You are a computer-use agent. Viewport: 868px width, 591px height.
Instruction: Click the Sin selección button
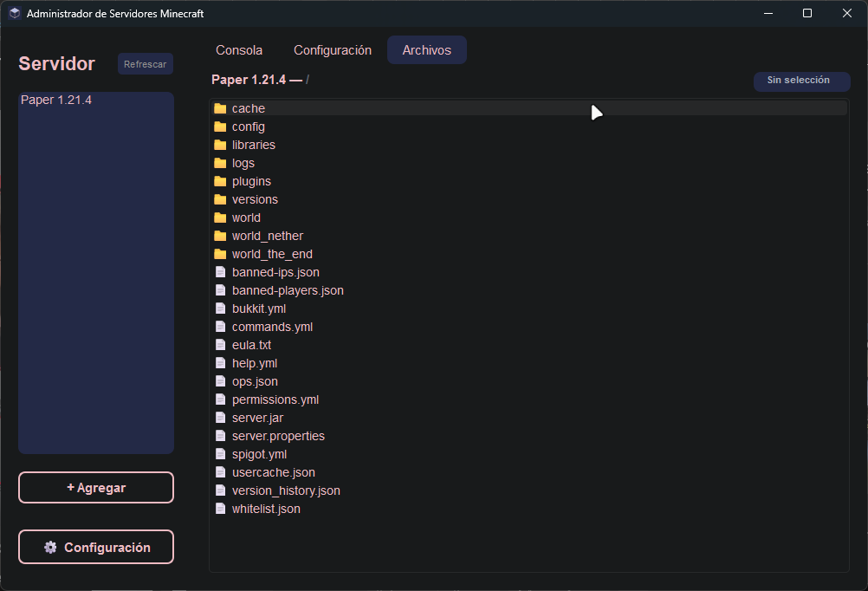801,81
